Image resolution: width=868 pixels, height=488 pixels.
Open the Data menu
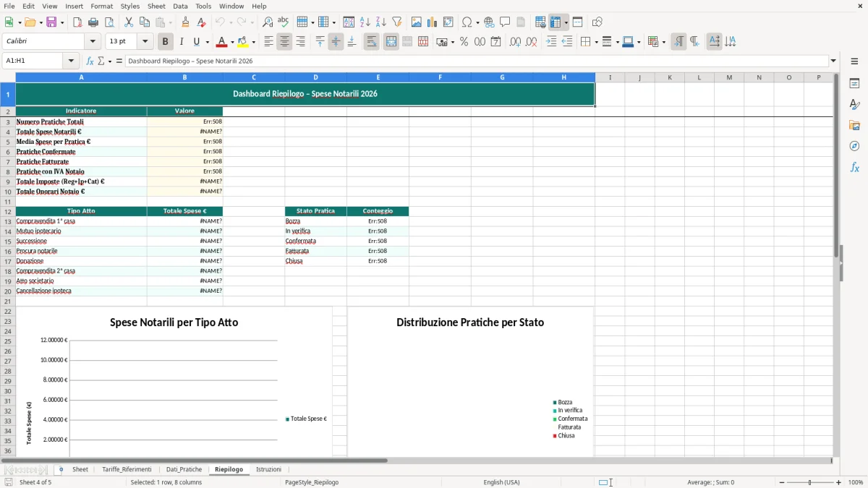180,6
